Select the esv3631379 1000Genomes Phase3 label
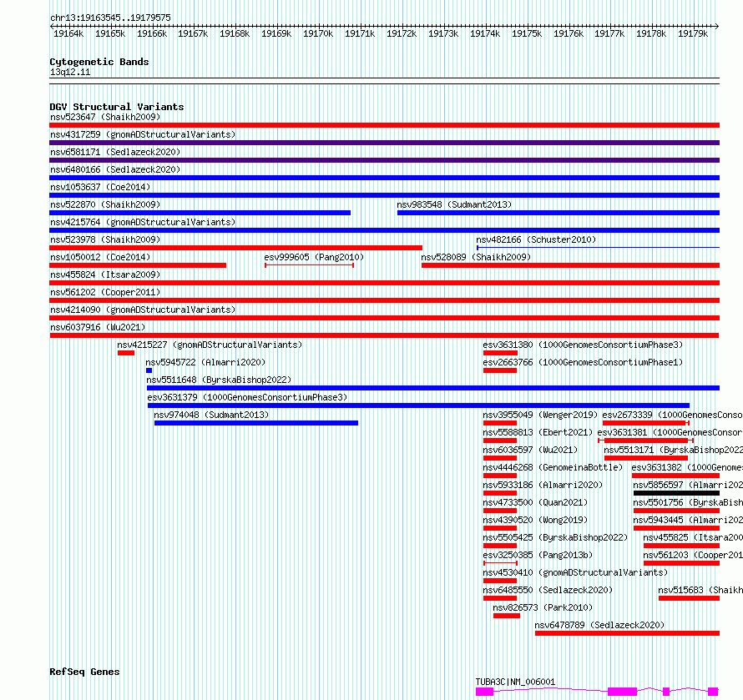Screen dimensions: 743x700 (x=247, y=397)
